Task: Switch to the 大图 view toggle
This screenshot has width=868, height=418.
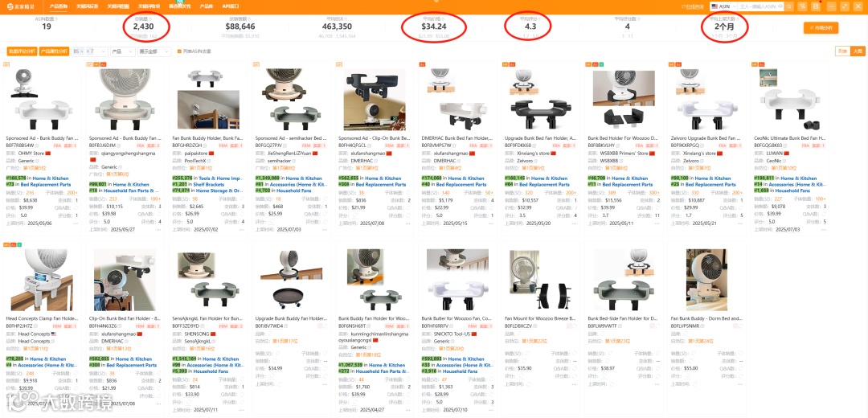Action: click(858, 51)
